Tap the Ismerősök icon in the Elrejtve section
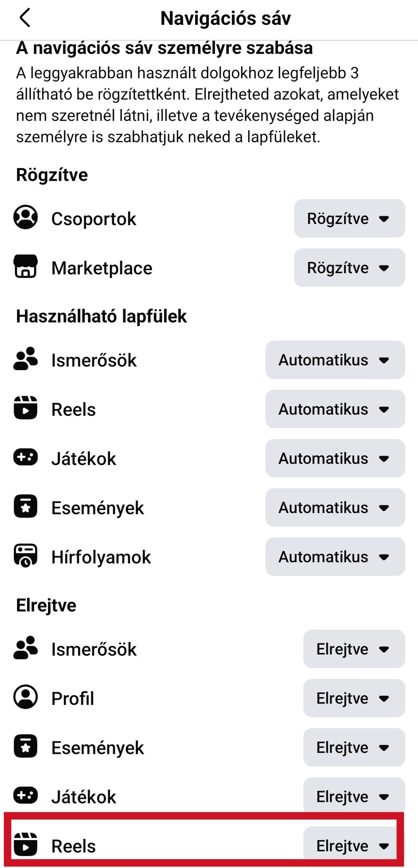The width and height of the screenshot is (418, 868). tap(26, 648)
